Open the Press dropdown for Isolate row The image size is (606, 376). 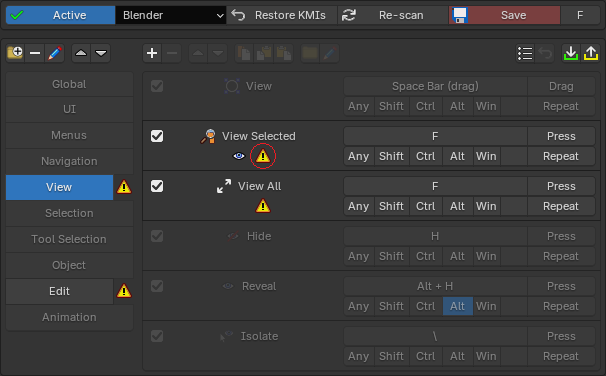pos(561,336)
